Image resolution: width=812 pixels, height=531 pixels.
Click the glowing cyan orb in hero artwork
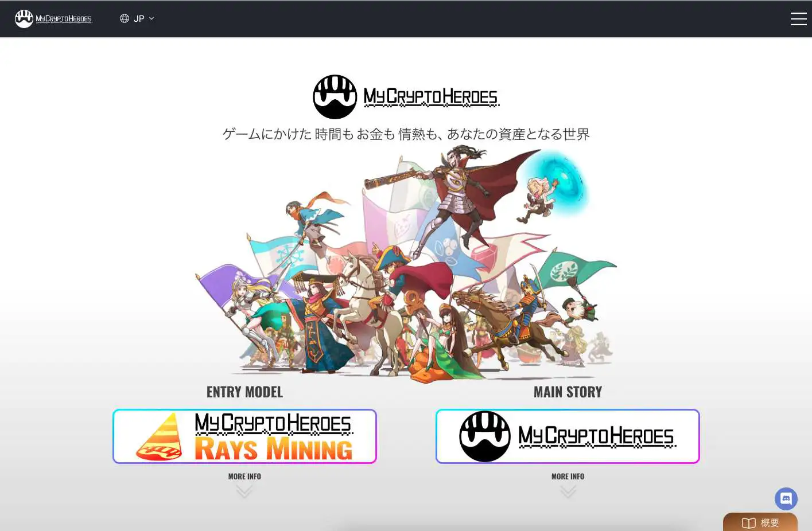point(558,182)
